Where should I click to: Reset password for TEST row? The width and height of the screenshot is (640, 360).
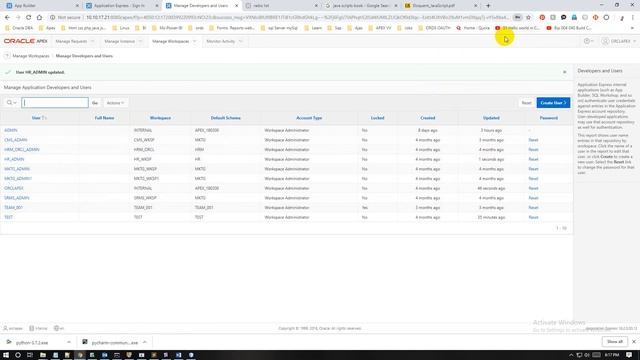(533, 217)
